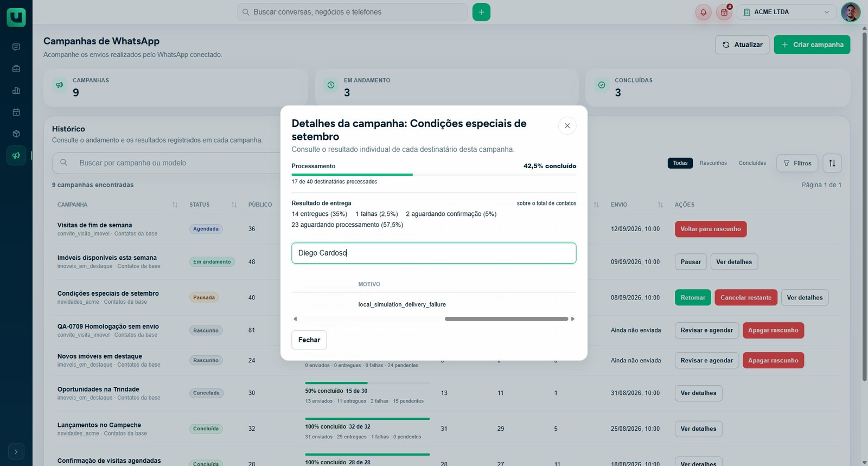This screenshot has width=868, height=466.
Task: Click Retomar for Condições especiais de setembro
Action: click(693, 298)
